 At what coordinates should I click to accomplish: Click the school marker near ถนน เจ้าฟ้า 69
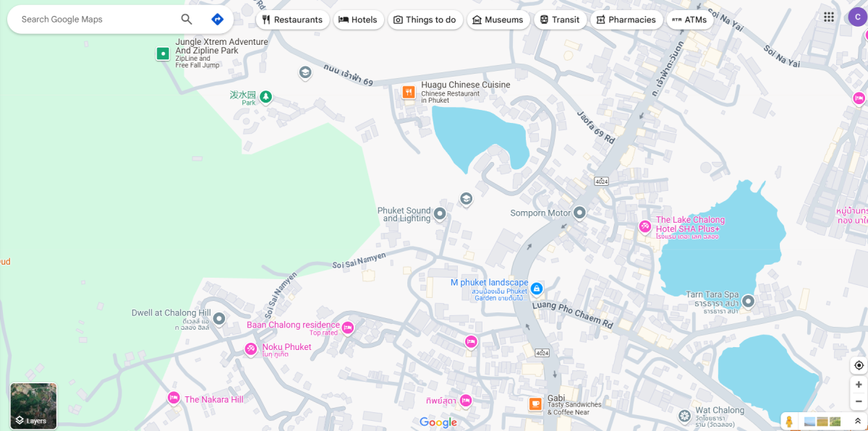[x=305, y=72]
